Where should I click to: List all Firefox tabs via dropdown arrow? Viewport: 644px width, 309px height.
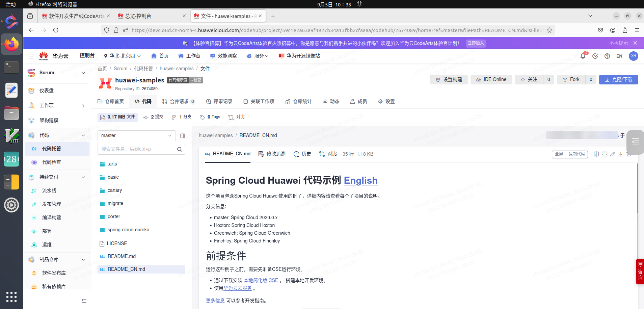point(590,16)
